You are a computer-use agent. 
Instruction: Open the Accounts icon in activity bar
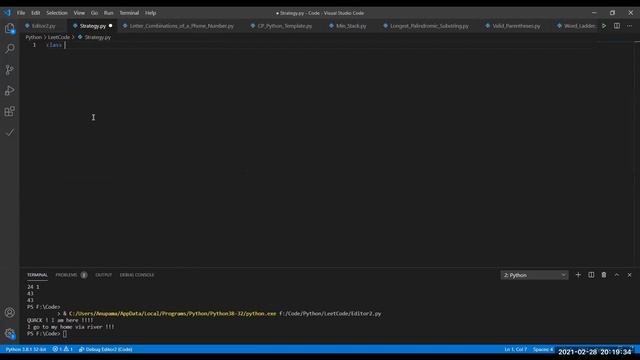pos(9,313)
